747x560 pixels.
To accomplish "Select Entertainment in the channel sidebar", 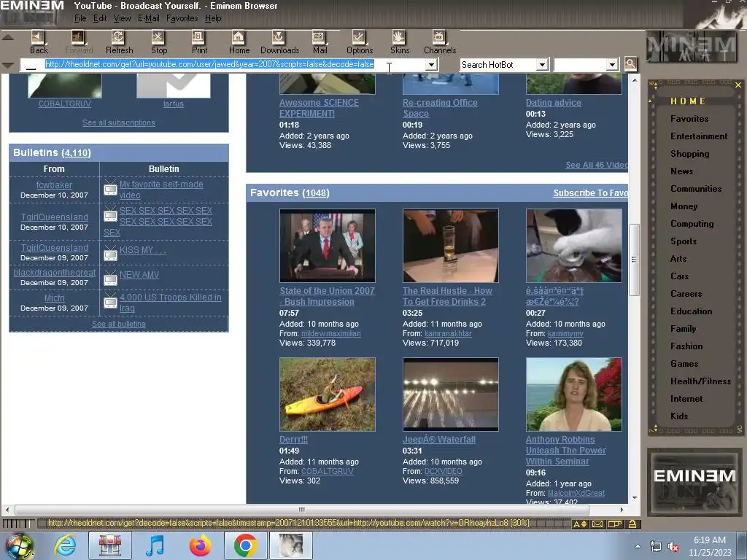I will coord(699,136).
